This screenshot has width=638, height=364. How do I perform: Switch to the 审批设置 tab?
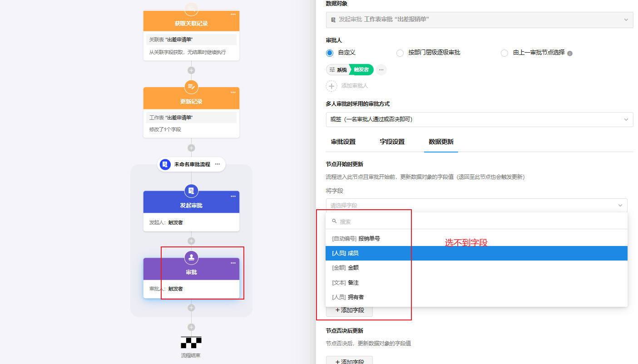pos(343,142)
